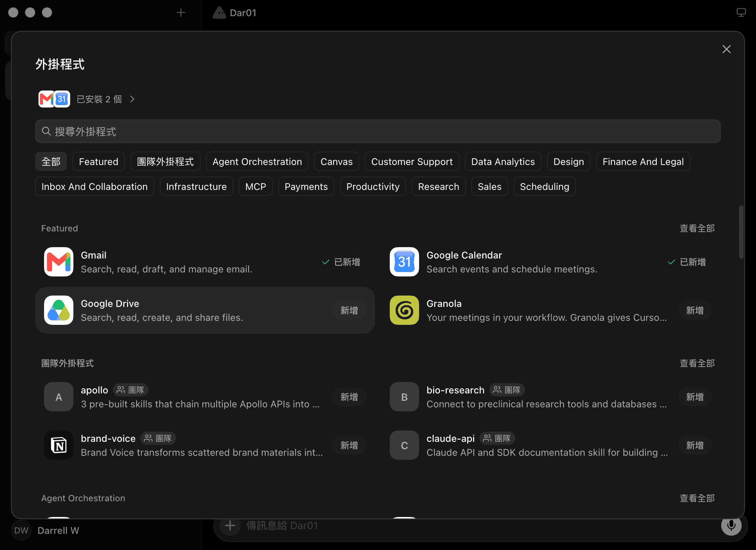Click the brand-voice 團隊 team badge
Viewport: 756px width, 550px height.
158,438
